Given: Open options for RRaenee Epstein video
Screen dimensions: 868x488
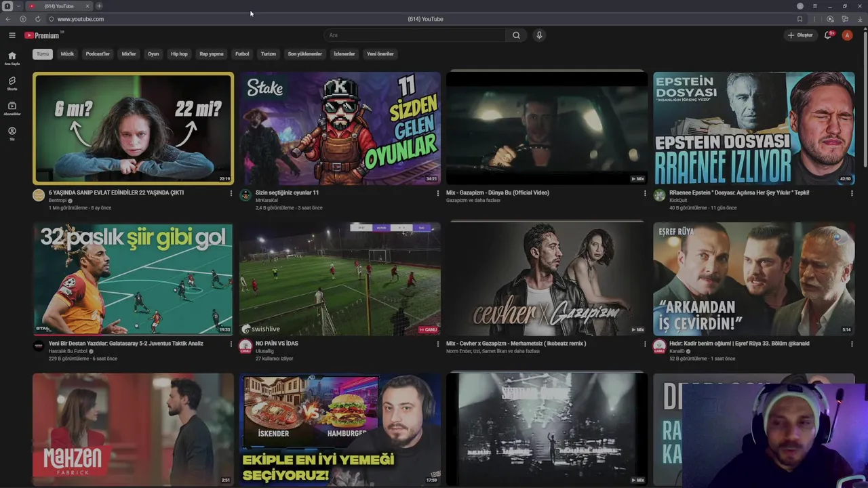Looking at the screenshot, I should (x=852, y=193).
